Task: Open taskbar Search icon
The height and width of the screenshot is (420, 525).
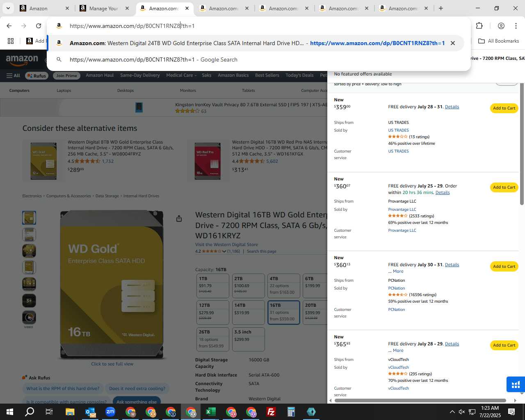Action: (x=30, y=412)
